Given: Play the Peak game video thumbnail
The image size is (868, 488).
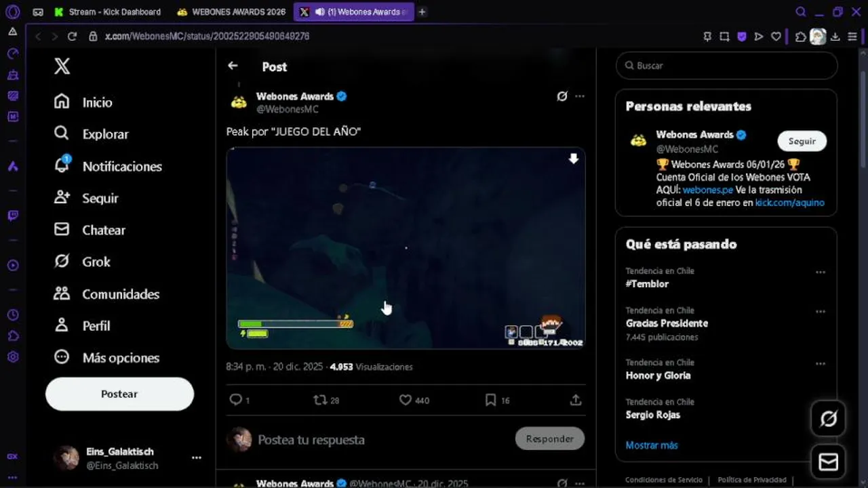Looking at the screenshot, I should [406, 248].
